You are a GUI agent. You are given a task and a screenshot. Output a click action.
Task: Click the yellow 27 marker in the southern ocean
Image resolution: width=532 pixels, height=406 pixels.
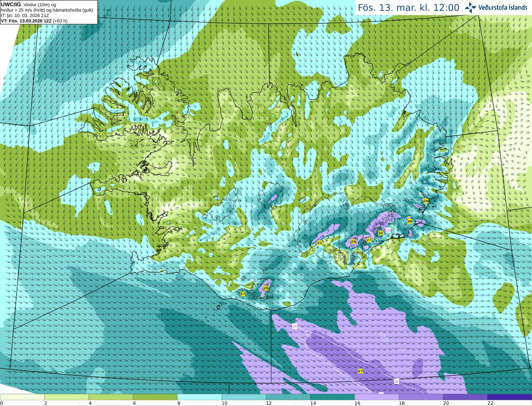(x=360, y=371)
